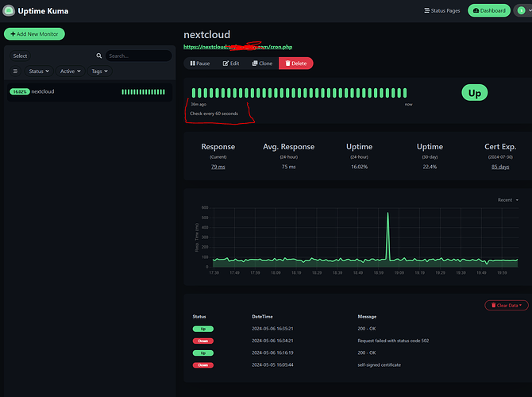Open the Status filter dropdown
The width and height of the screenshot is (532, 397).
pyautogui.click(x=38, y=71)
